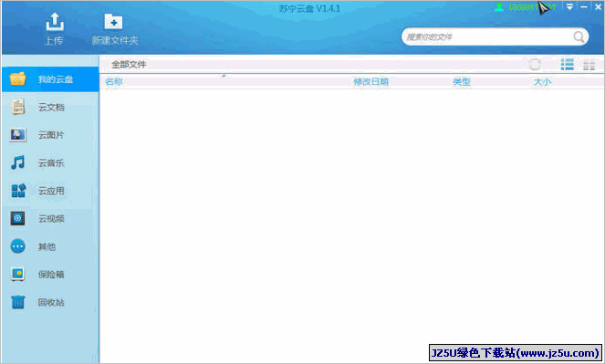Click the 云应用 apps icon
This screenshot has width=605, height=364.
click(x=18, y=191)
